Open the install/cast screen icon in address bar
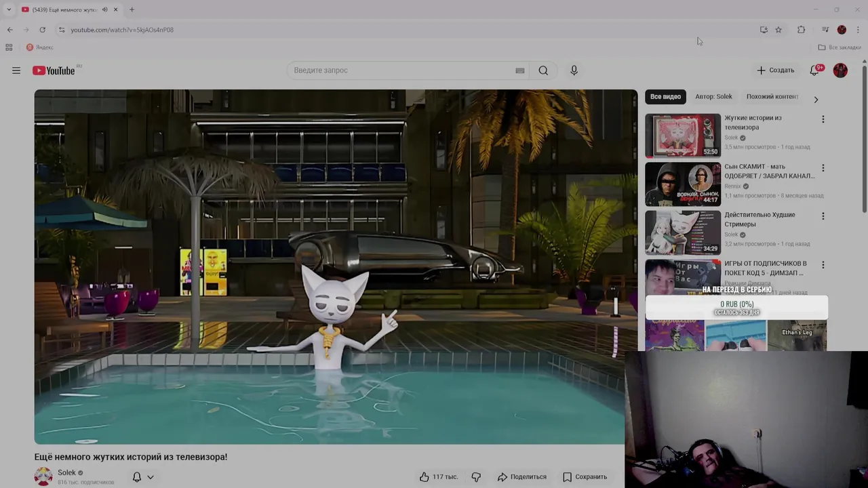 click(x=764, y=30)
